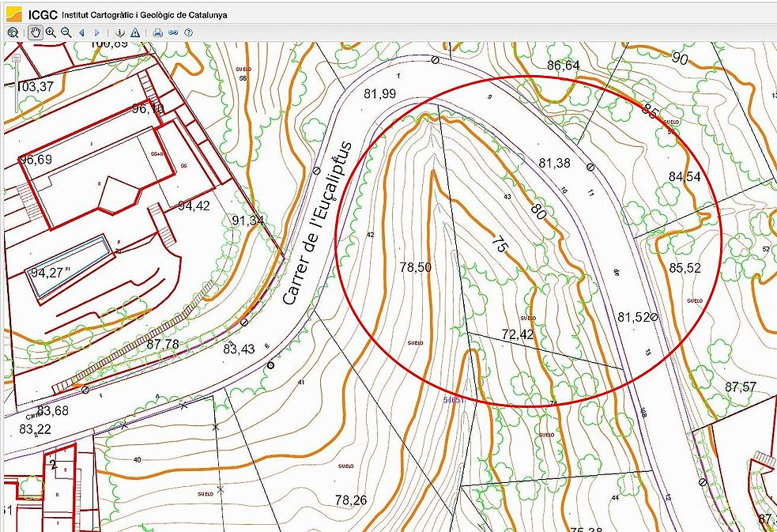The height and width of the screenshot is (532, 777).
Task: Adjust the map zoom level slider handle
Action: (17, 58)
